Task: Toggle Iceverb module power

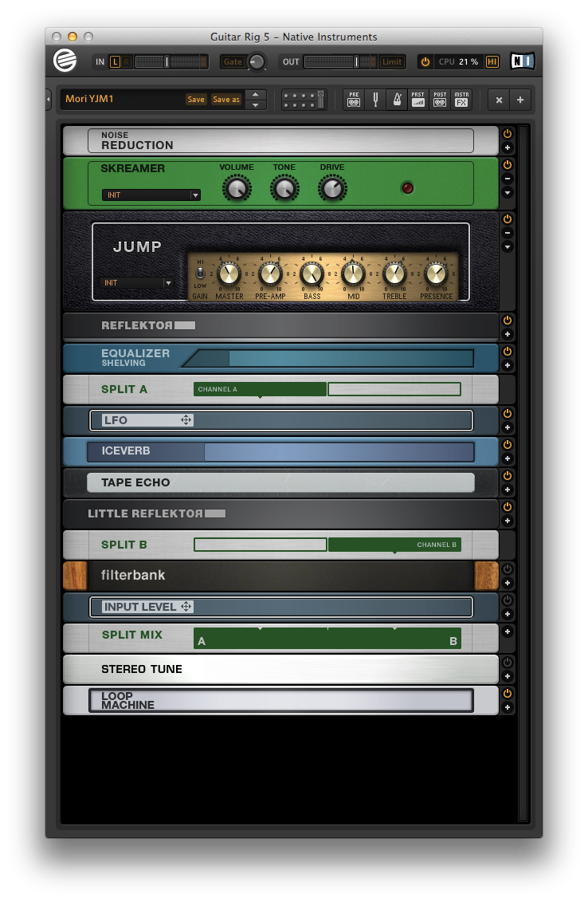Action: [x=507, y=444]
